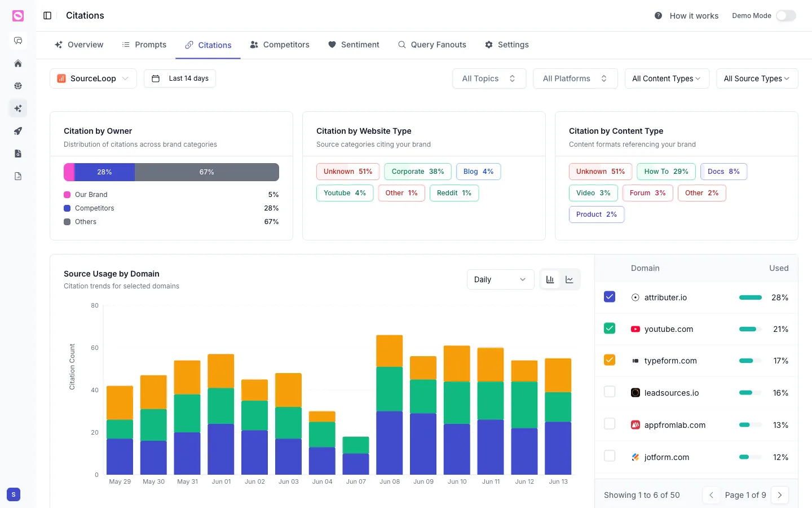
Task: Click the How it works link
Action: pyautogui.click(x=686, y=16)
